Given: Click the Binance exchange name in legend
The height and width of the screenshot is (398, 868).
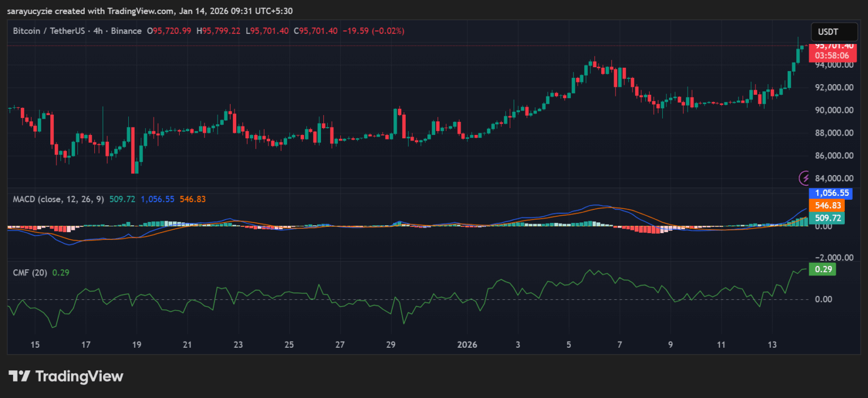Looking at the screenshot, I should tap(125, 30).
